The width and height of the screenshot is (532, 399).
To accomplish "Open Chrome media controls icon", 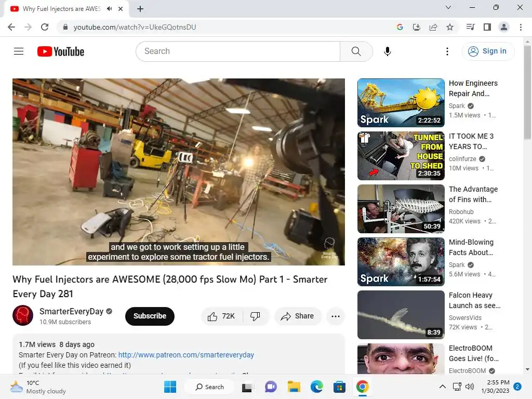I will [x=470, y=27].
